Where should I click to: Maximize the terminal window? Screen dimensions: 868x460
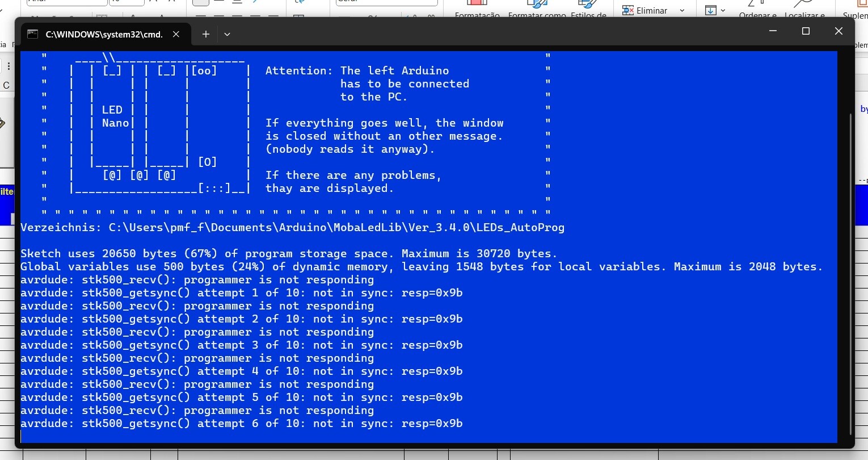click(x=806, y=31)
